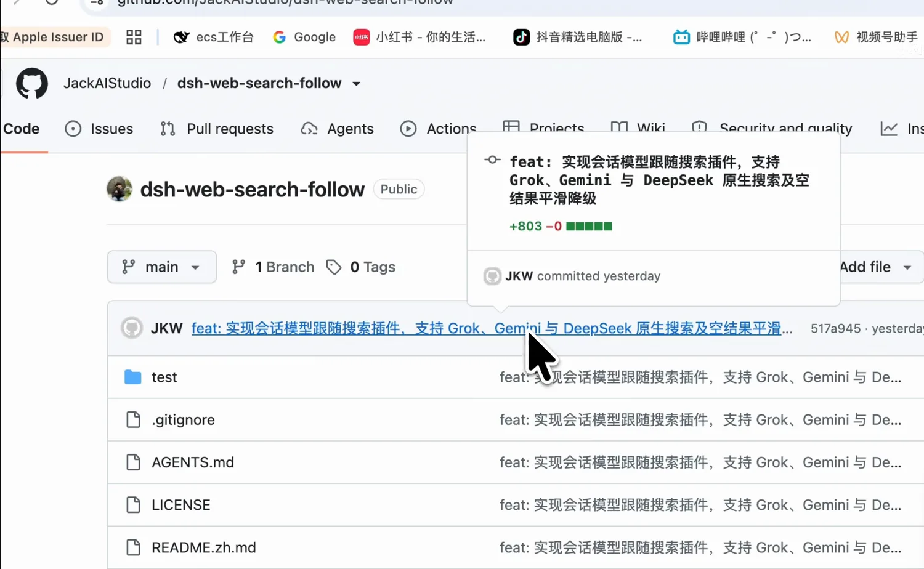The image size is (924, 569).
Task: Open the repository name dropdown caret
Action: click(356, 84)
